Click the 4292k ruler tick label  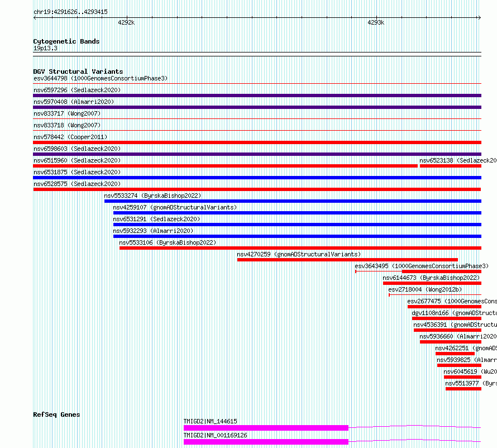126,22
